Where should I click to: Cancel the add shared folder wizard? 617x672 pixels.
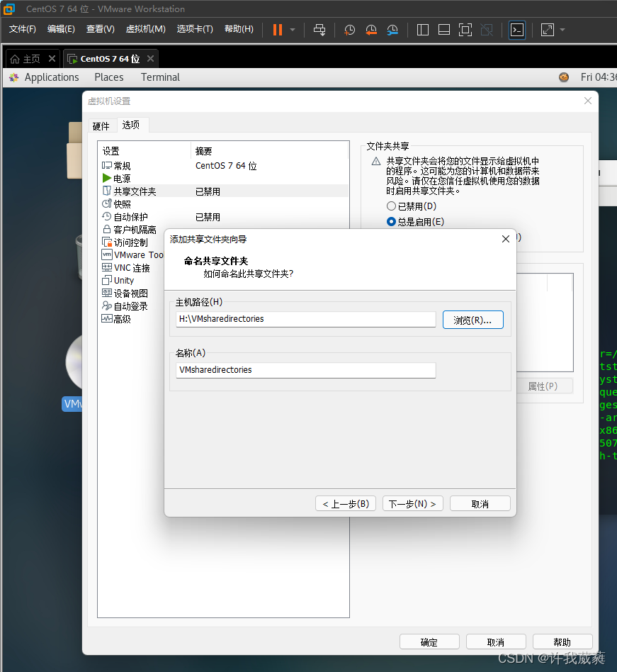pos(480,503)
